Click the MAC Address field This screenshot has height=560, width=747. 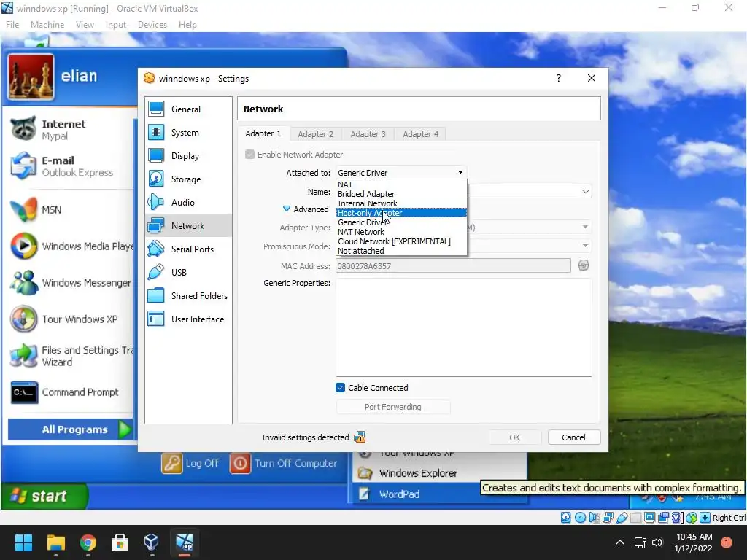(x=453, y=265)
